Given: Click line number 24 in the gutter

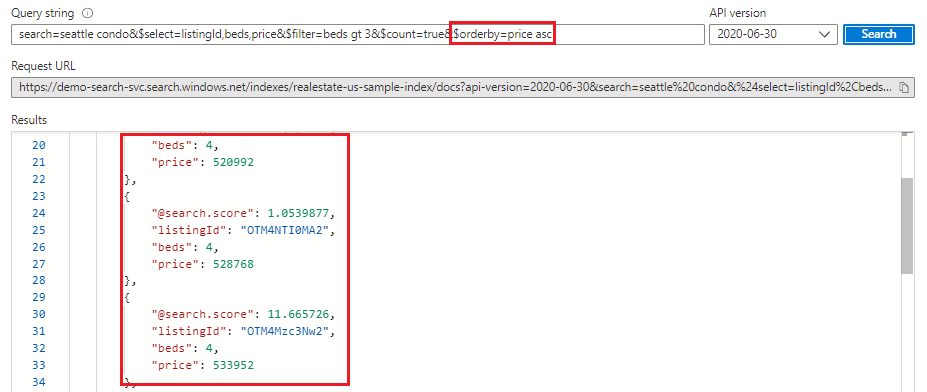Looking at the screenshot, I should [x=38, y=213].
